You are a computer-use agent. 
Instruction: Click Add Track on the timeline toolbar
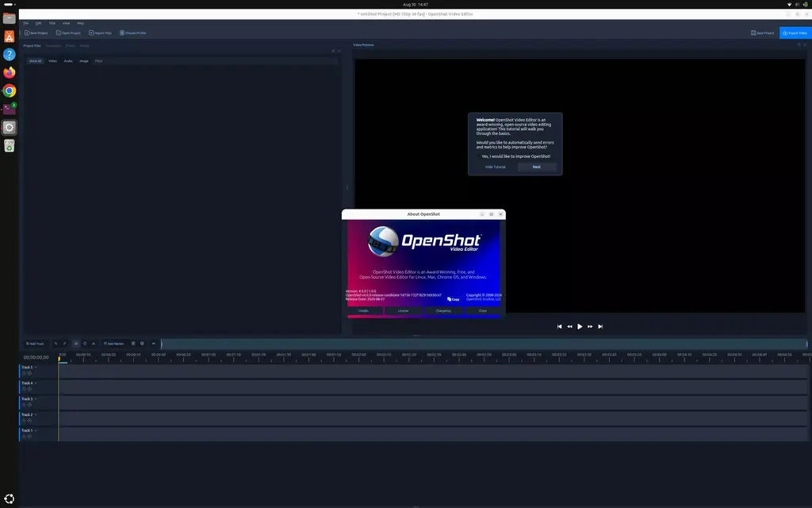click(35, 344)
